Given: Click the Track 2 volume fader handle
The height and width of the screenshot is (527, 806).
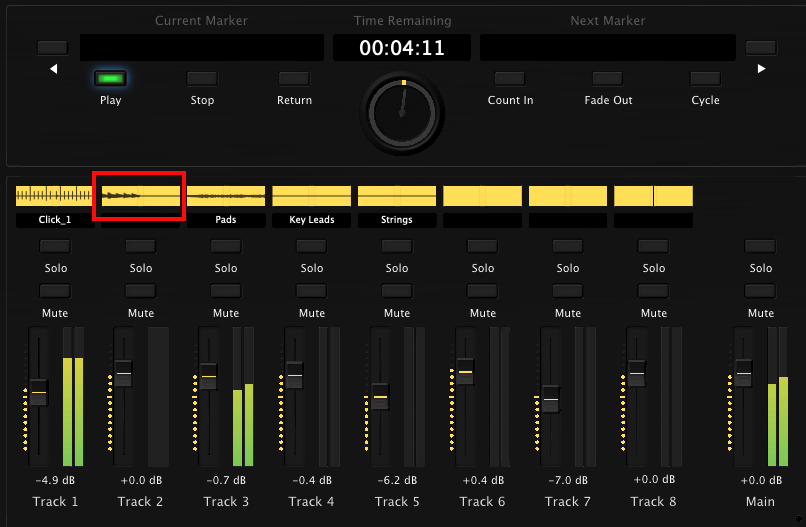Looking at the screenshot, I should click(x=123, y=373).
